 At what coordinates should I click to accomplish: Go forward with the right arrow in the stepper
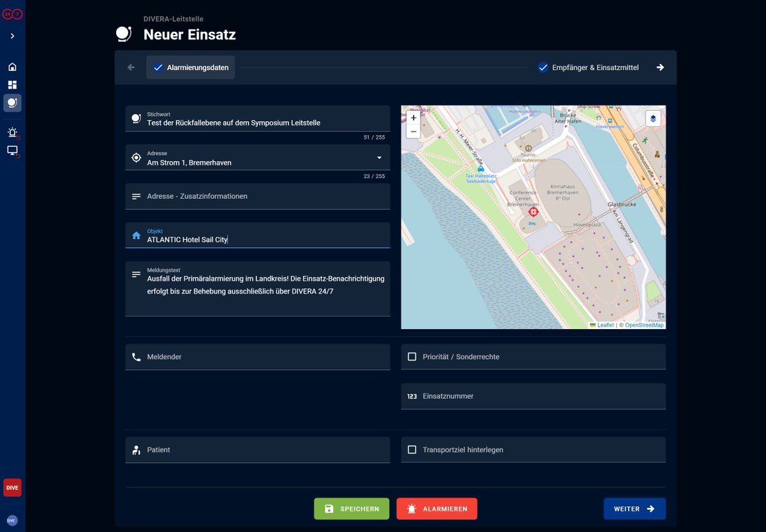(660, 68)
